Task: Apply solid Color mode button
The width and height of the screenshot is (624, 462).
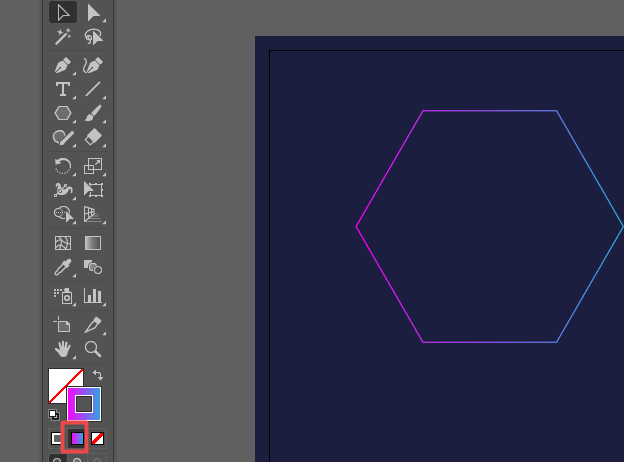Action: [x=56, y=439]
